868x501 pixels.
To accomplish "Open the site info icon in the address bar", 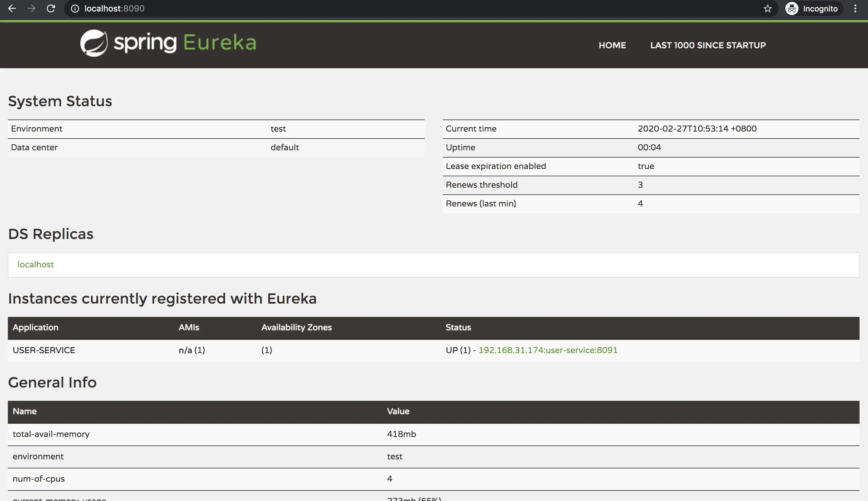I will coord(75,9).
